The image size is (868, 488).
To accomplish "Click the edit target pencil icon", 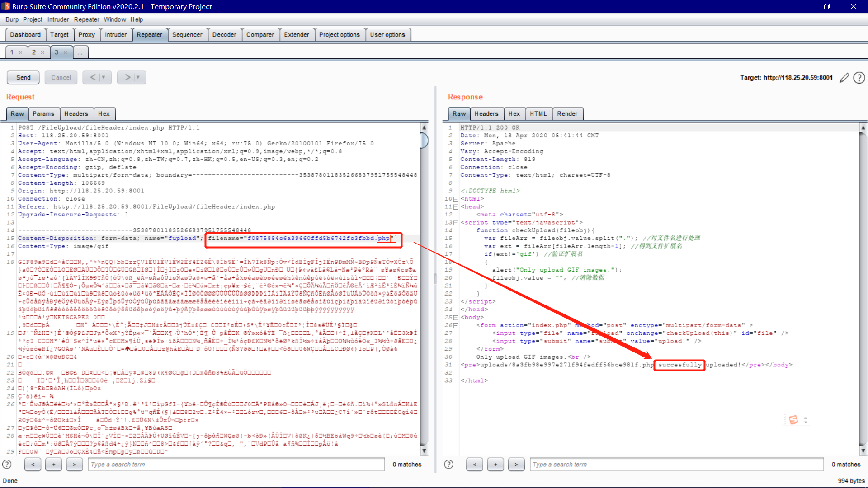I will (844, 78).
